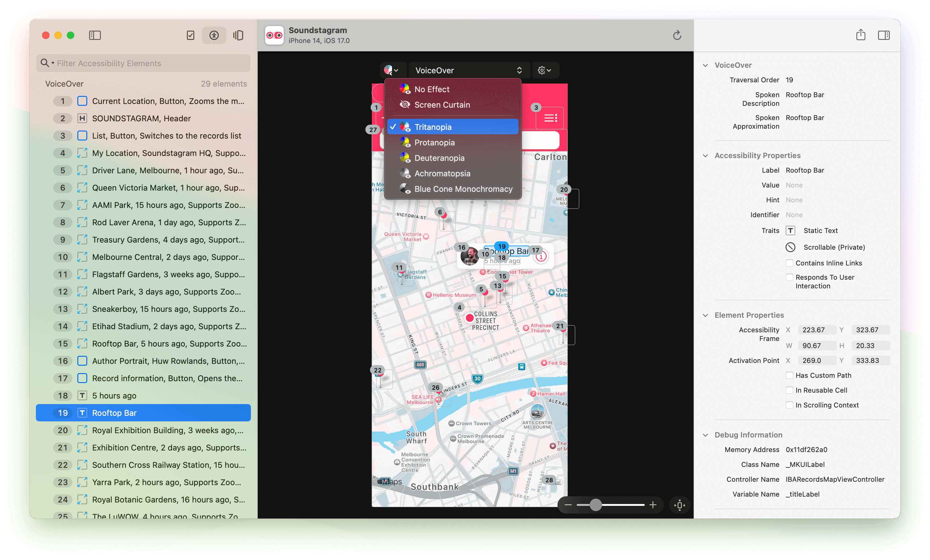Image resolution: width=930 pixels, height=560 pixels.
Task: Select SOUNDSTAGRAM, Header row
Action: click(x=143, y=118)
